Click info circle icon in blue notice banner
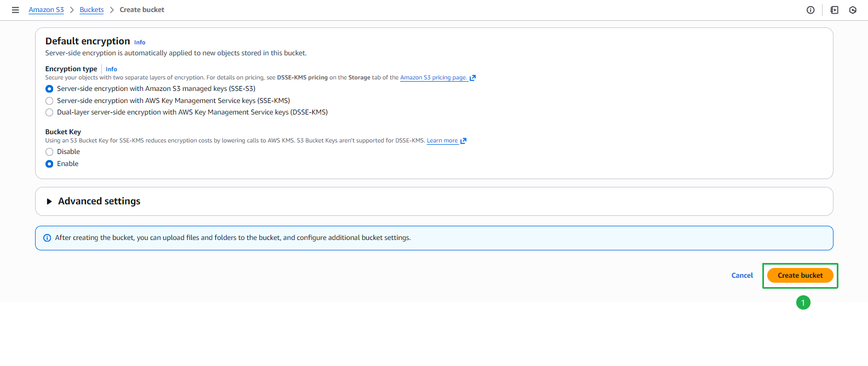The image size is (868, 366). point(47,238)
